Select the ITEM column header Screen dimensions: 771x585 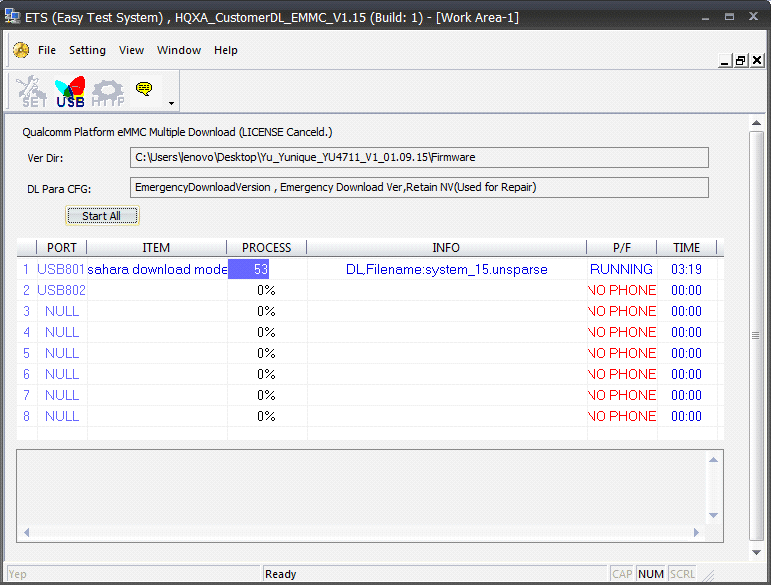[x=156, y=247]
